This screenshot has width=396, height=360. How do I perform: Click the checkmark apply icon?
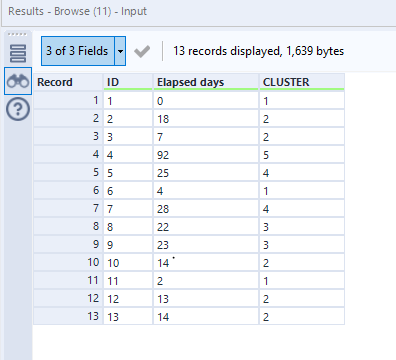click(x=142, y=51)
